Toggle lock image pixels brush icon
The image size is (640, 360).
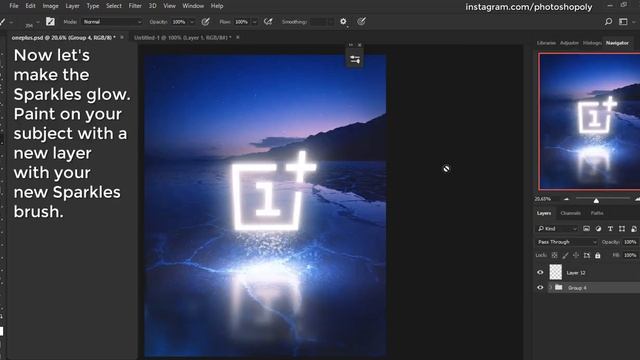pos(565,256)
